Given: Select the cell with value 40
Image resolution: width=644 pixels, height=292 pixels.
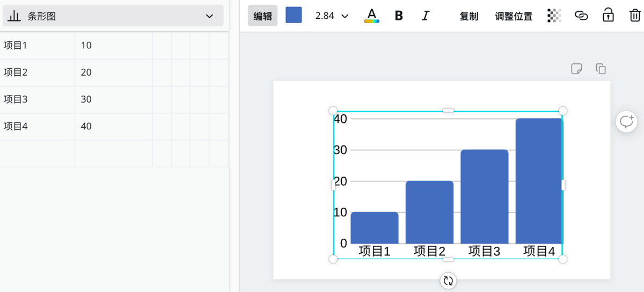Looking at the screenshot, I should pyautogui.click(x=114, y=126).
